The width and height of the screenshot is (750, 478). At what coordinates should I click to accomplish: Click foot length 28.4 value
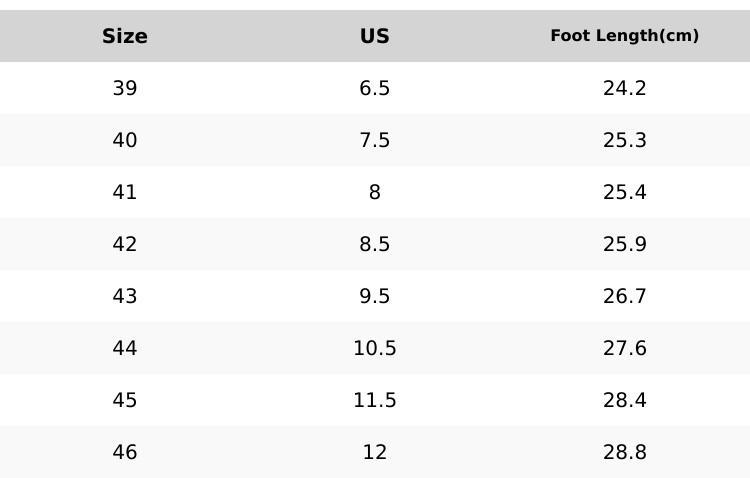pyautogui.click(x=624, y=400)
